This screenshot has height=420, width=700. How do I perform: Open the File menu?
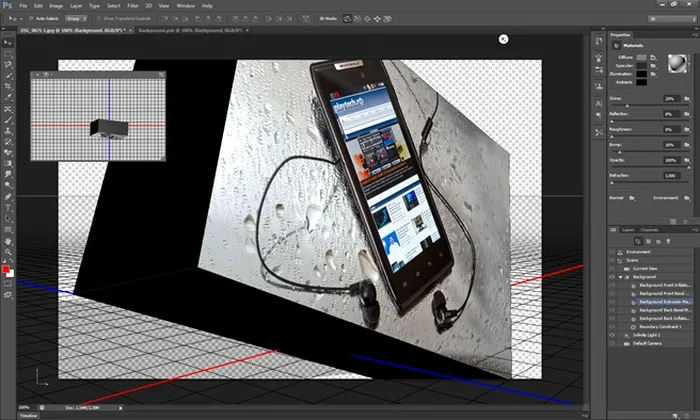tap(23, 6)
